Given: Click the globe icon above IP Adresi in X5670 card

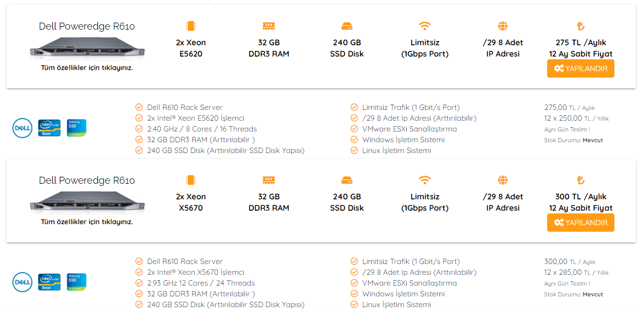Looking at the screenshot, I should click(503, 181).
